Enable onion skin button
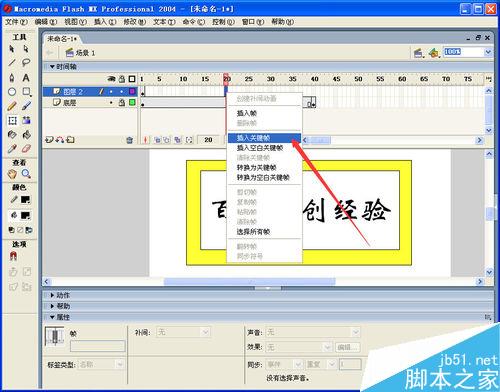Viewport: 500px width, 392px height. 157,140
